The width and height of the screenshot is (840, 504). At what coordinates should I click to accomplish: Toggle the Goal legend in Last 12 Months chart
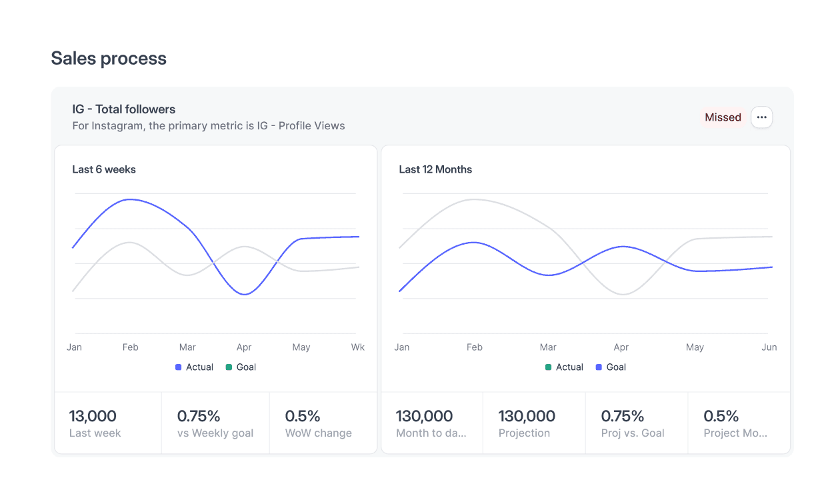(611, 367)
